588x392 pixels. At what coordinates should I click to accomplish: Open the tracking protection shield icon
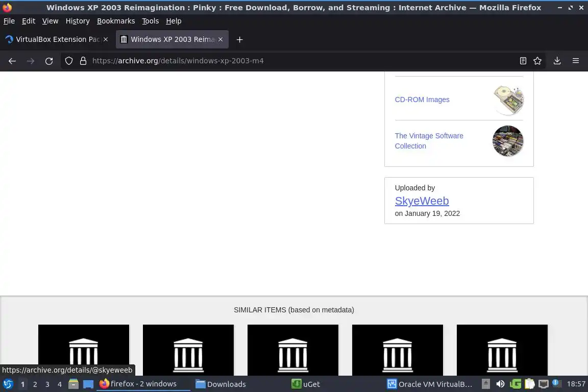68,61
